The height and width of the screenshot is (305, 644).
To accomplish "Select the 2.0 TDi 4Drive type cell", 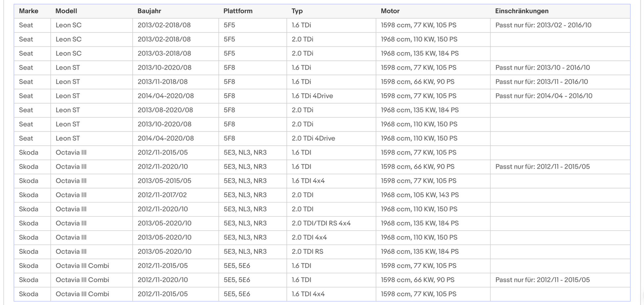I will [x=313, y=138].
